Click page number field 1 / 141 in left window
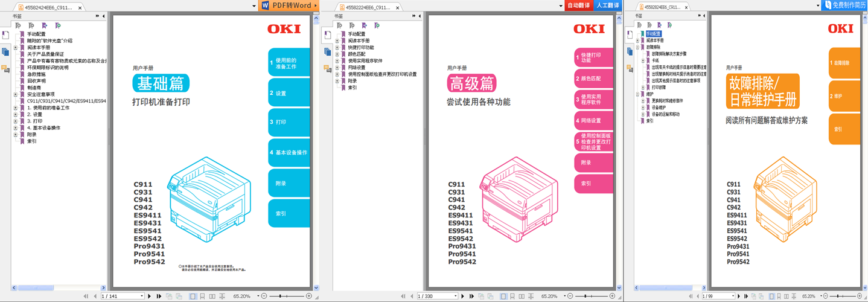This screenshot has height=302, width=868. pos(123,296)
